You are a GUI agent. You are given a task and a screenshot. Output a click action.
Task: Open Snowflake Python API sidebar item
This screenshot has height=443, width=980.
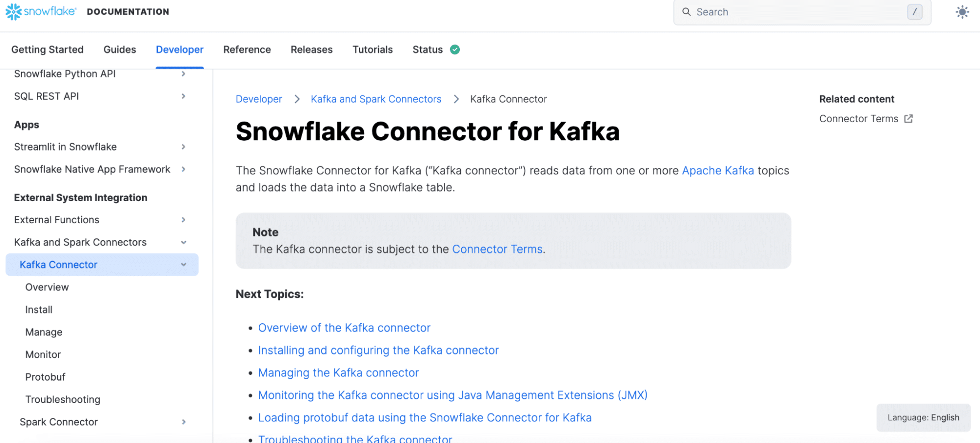pos(65,74)
